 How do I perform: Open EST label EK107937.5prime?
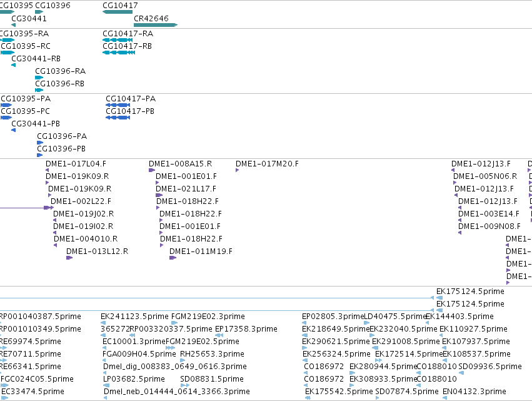(476, 341)
